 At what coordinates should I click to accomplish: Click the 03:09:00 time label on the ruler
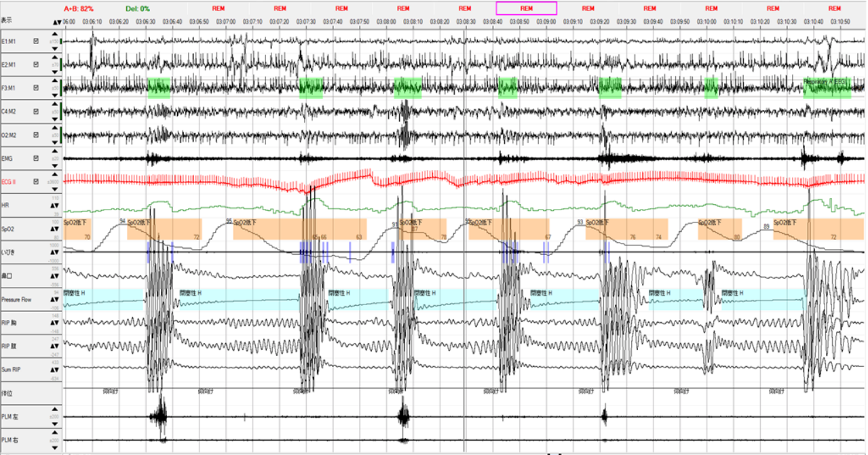(546, 22)
